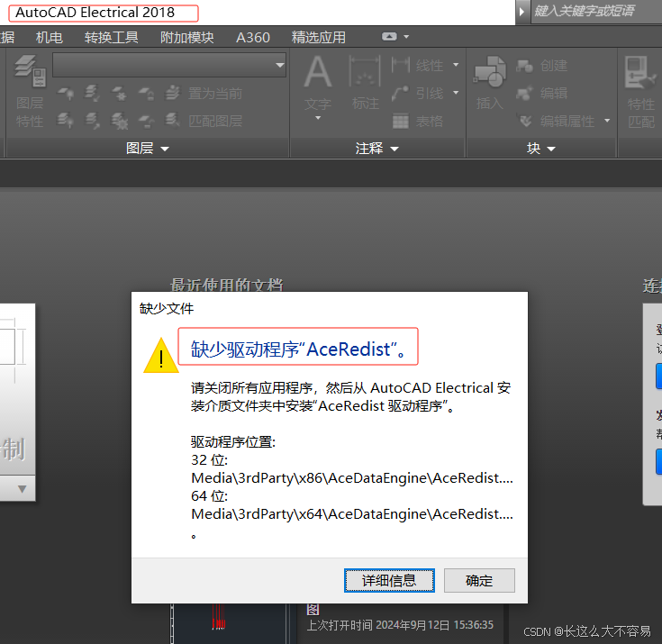Click the yellow warning icon in dialog
This screenshot has width=662, height=644.
pyautogui.click(x=161, y=356)
